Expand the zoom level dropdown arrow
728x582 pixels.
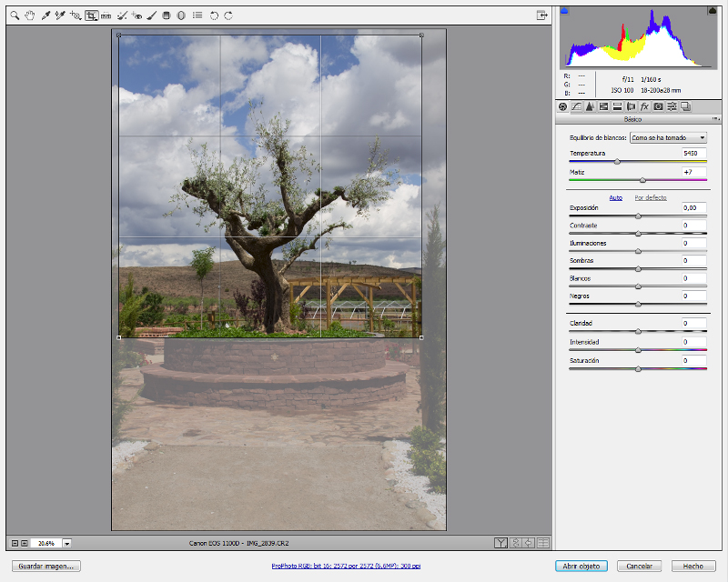pos(67,544)
